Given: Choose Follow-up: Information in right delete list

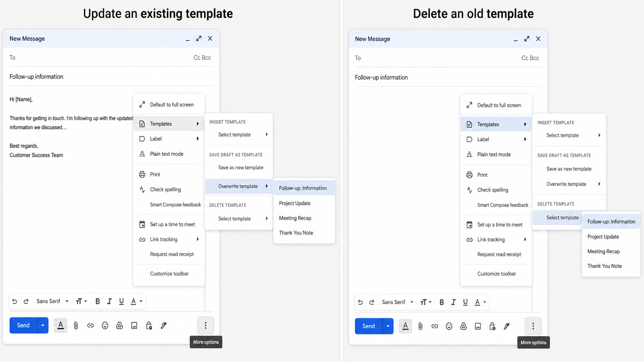Looking at the screenshot, I should pos(611,222).
